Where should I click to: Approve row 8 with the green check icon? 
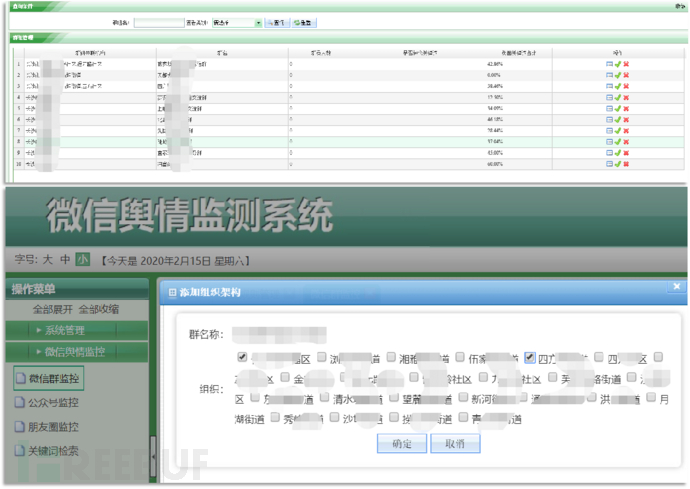[618, 142]
